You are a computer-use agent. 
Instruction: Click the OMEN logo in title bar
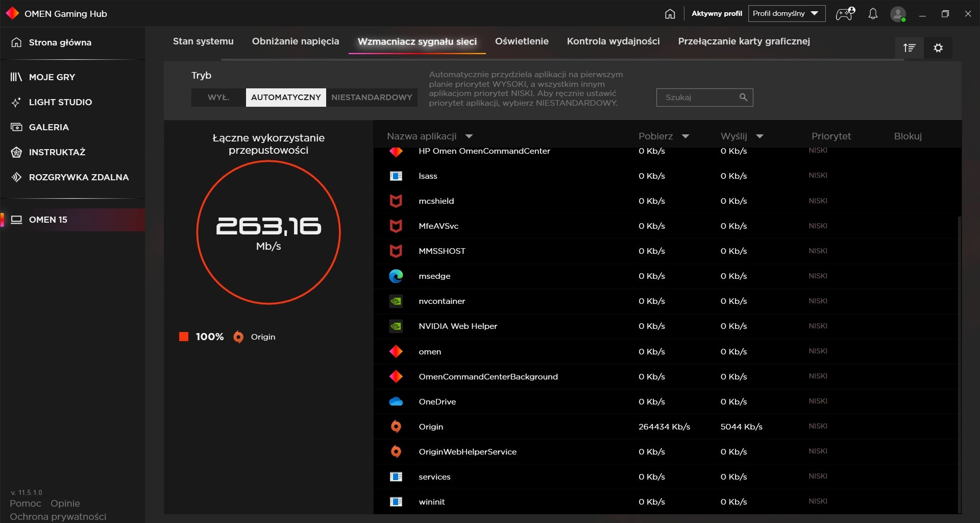coord(12,13)
